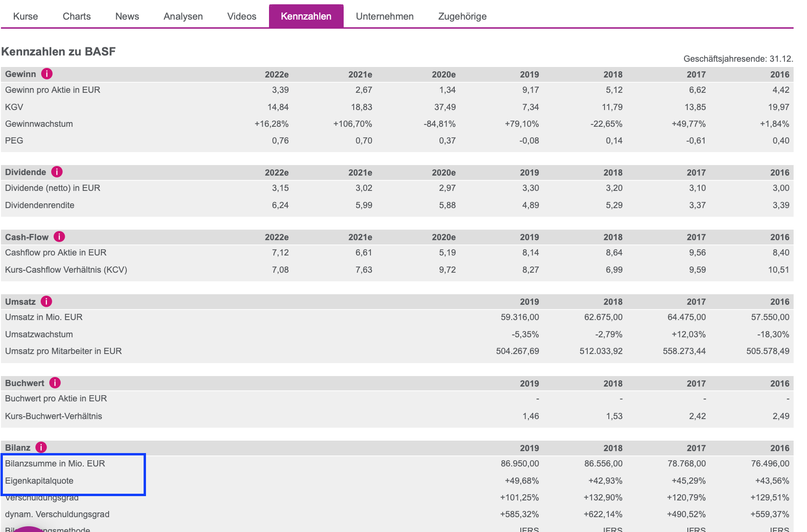Open the Dividende info icon

[x=57, y=172]
